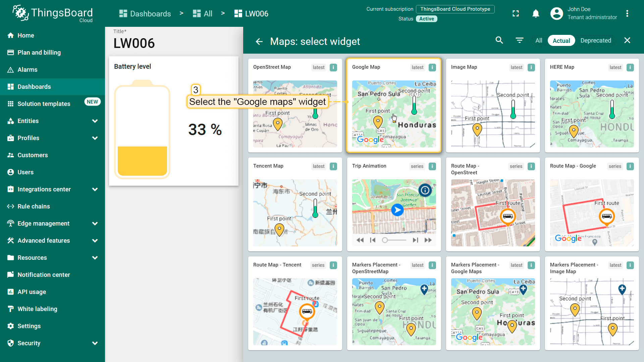The image size is (644, 362).
Task: Toggle fullscreen mode icon
Action: coord(516,14)
